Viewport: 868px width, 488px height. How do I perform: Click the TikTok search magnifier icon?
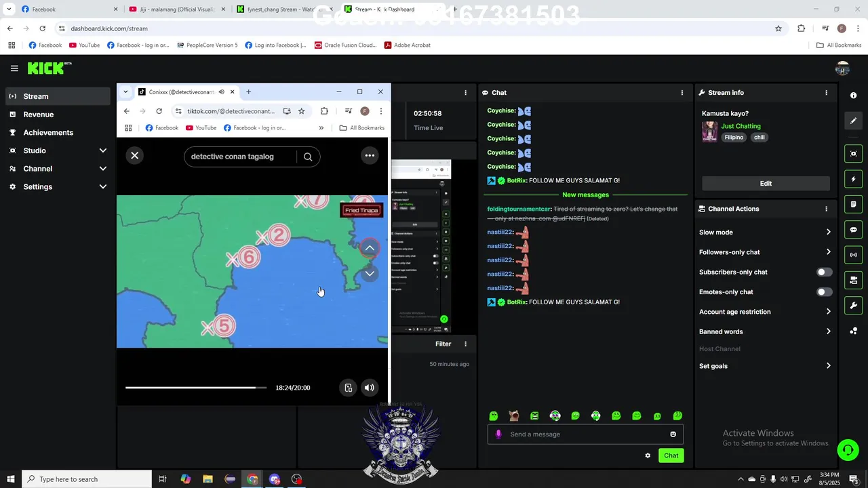coord(308,157)
